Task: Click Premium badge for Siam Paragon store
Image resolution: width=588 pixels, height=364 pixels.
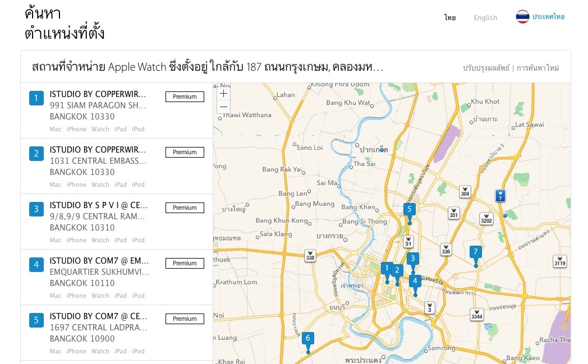Action: pyautogui.click(x=185, y=96)
